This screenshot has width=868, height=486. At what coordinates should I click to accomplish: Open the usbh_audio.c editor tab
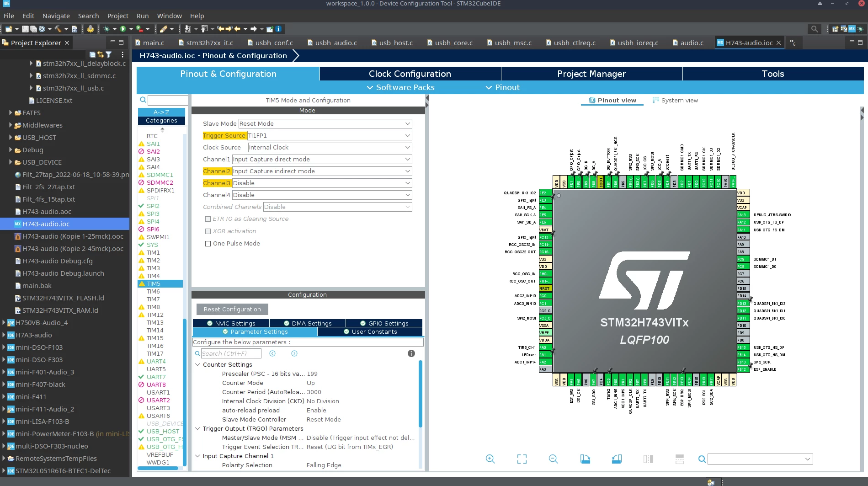tap(332, 43)
